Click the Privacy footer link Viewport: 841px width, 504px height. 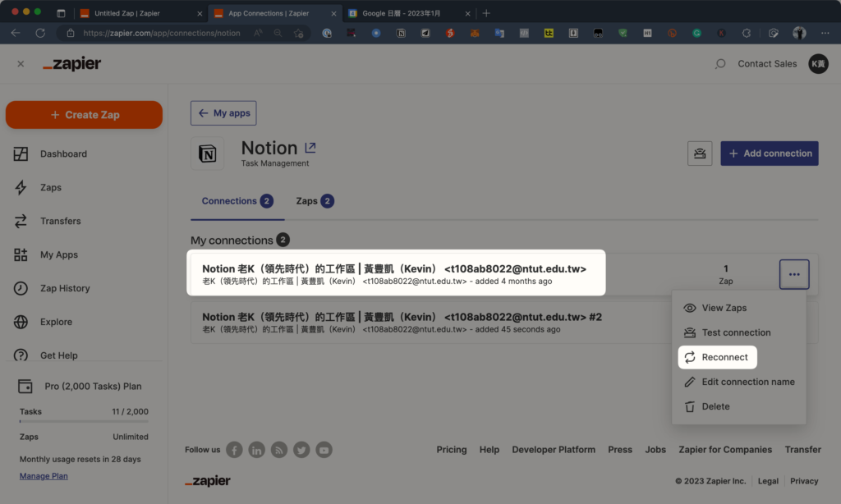804,481
